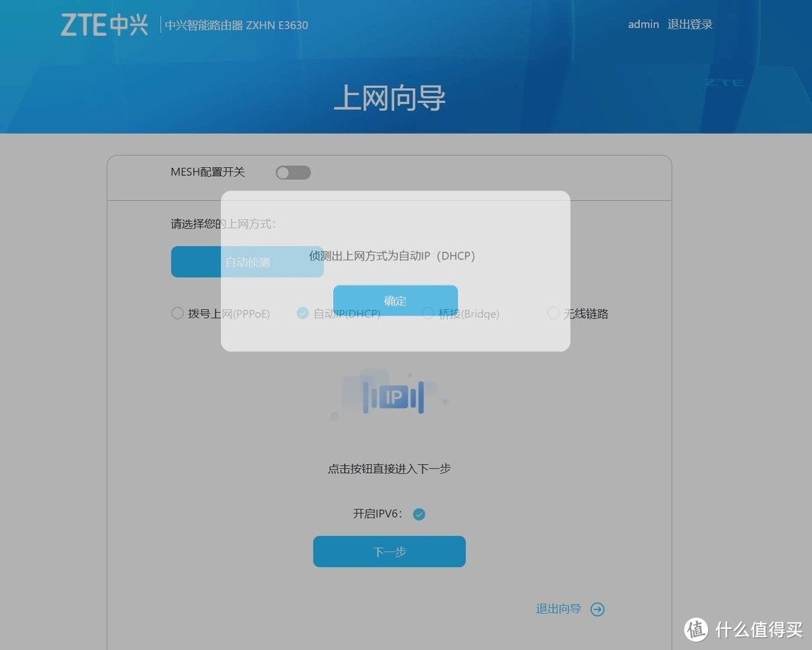Open the 退出向导 exit wizard link
The width and height of the screenshot is (812, 650).
coord(559,609)
